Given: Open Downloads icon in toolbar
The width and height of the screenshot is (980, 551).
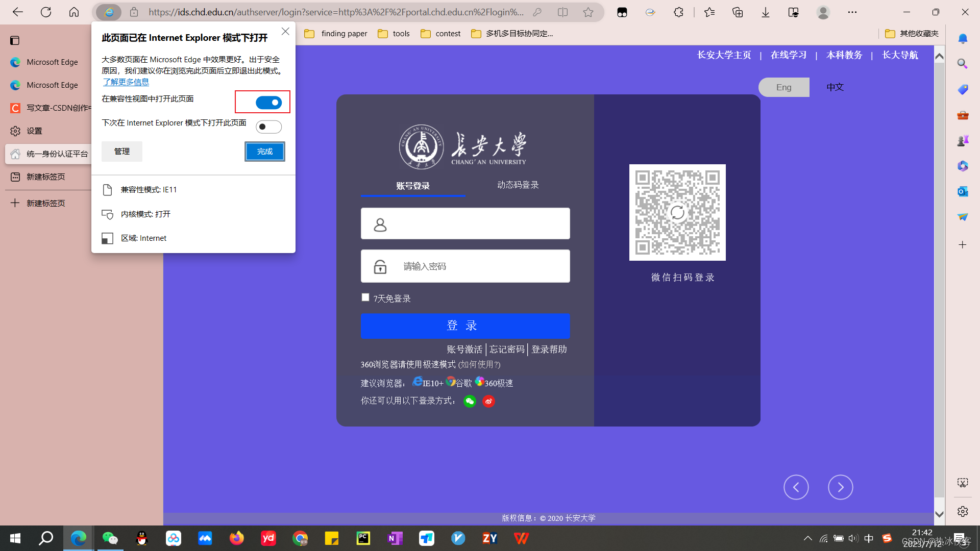Looking at the screenshot, I should [765, 12].
